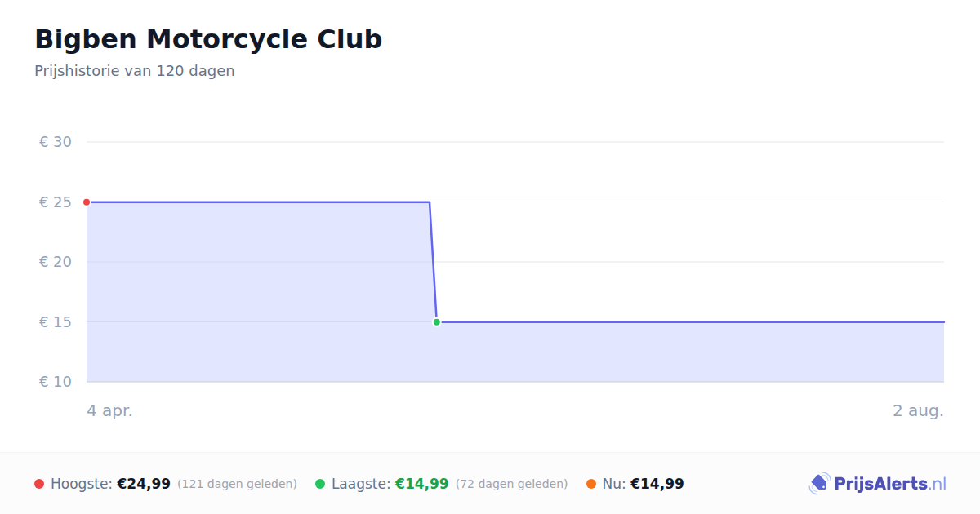Click the € 15 axis label
Viewport: 980px width, 514px height.
(x=56, y=322)
